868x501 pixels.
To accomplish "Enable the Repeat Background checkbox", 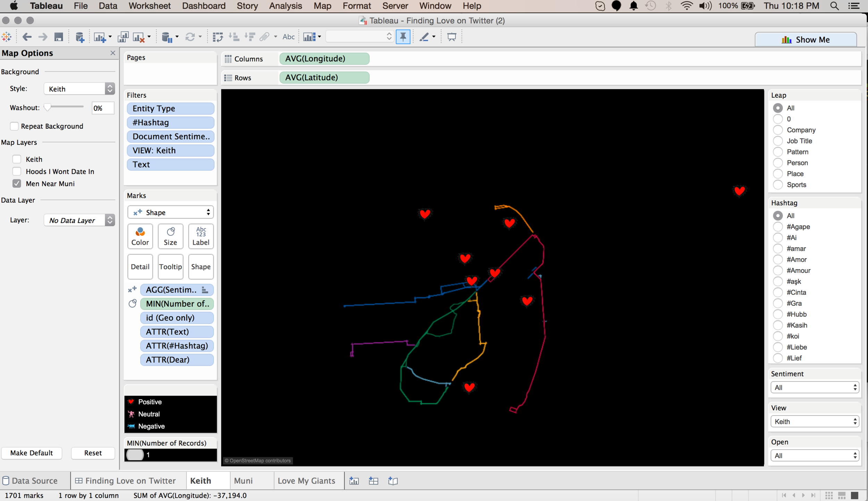I will (x=14, y=126).
